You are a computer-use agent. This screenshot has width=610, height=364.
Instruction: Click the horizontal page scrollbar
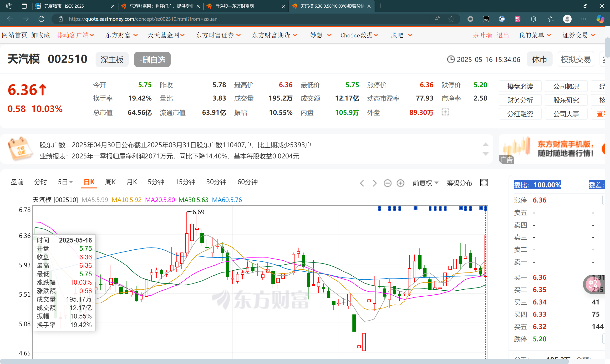tap(284, 361)
